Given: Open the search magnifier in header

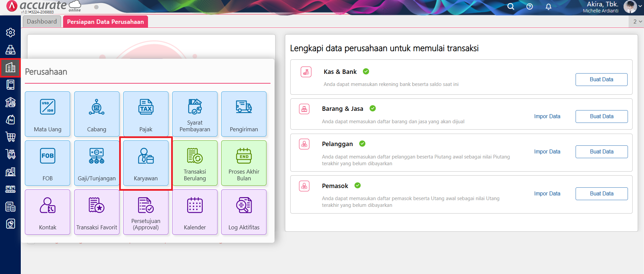Looking at the screenshot, I should tap(510, 7).
